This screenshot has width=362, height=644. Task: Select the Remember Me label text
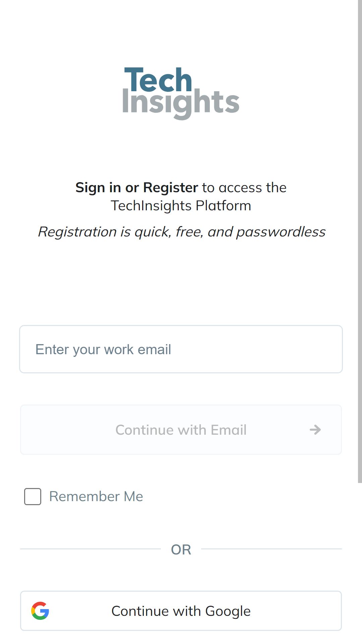click(96, 496)
